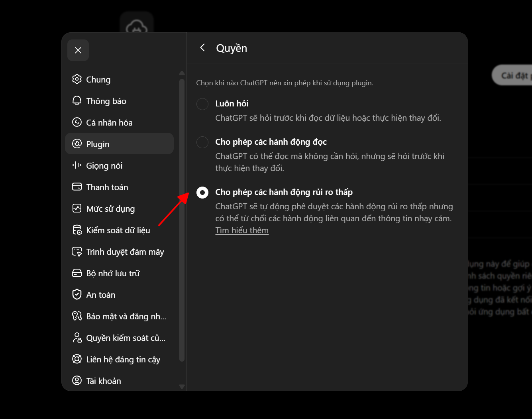Open the Mức sử dụng section
The width and height of the screenshot is (532, 419).
[x=119, y=209]
